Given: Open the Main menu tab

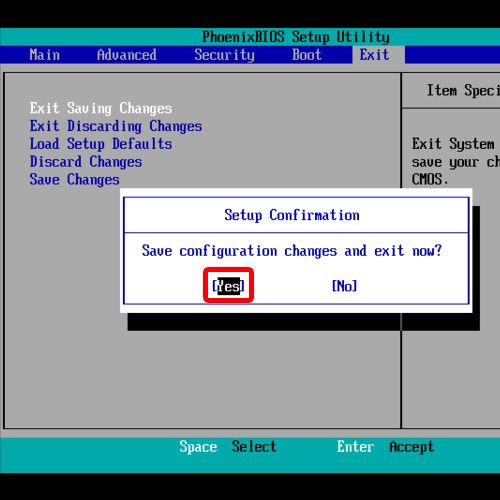Looking at the screenshot, I should pyautogui.click(x=45, y=55).
